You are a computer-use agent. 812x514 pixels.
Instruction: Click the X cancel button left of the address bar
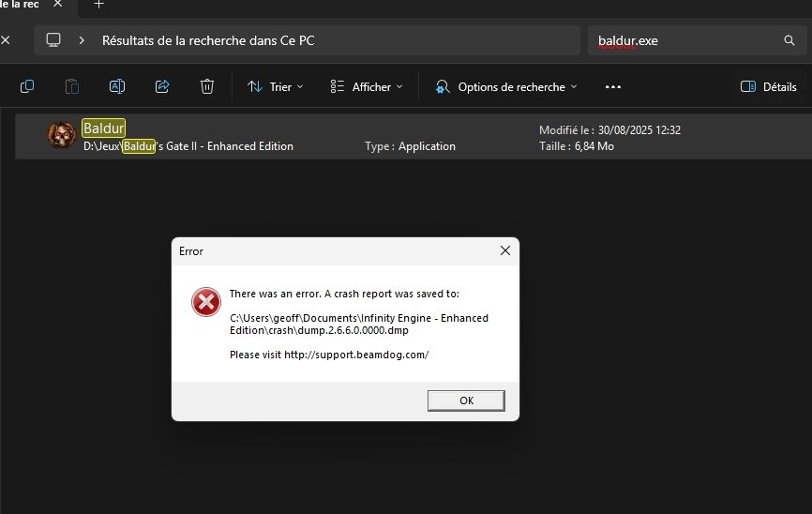tap(6, 40)
